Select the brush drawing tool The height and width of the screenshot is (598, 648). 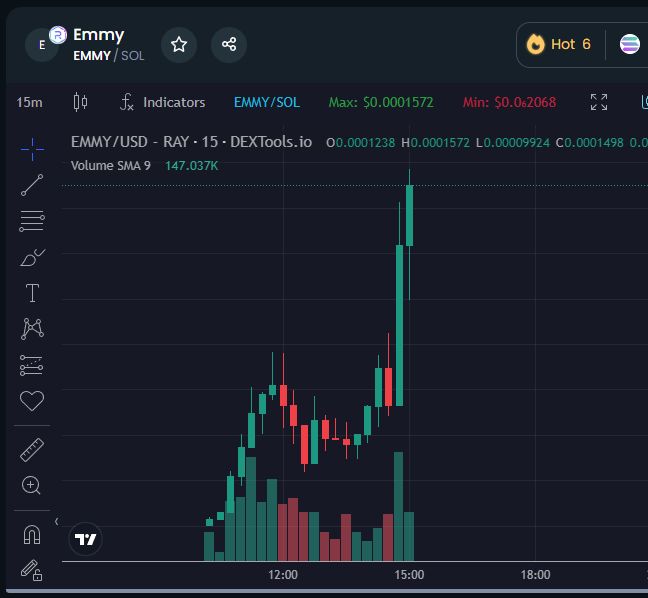coord(32,257)
